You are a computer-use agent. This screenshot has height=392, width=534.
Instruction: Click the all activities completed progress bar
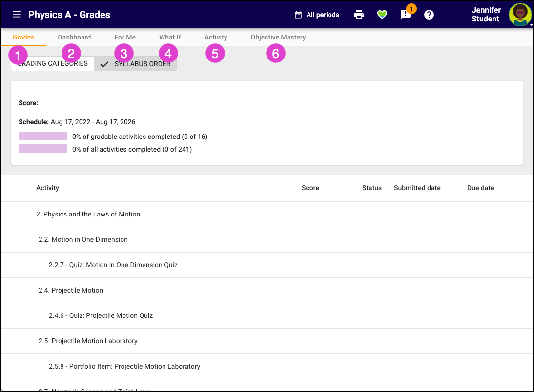43,149
